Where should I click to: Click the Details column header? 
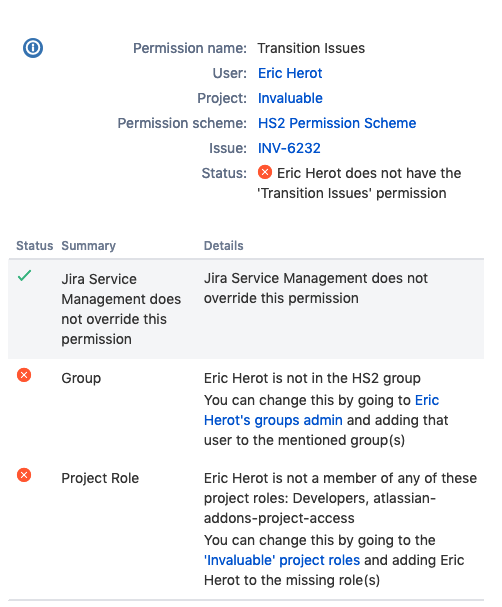coord(224,245)
